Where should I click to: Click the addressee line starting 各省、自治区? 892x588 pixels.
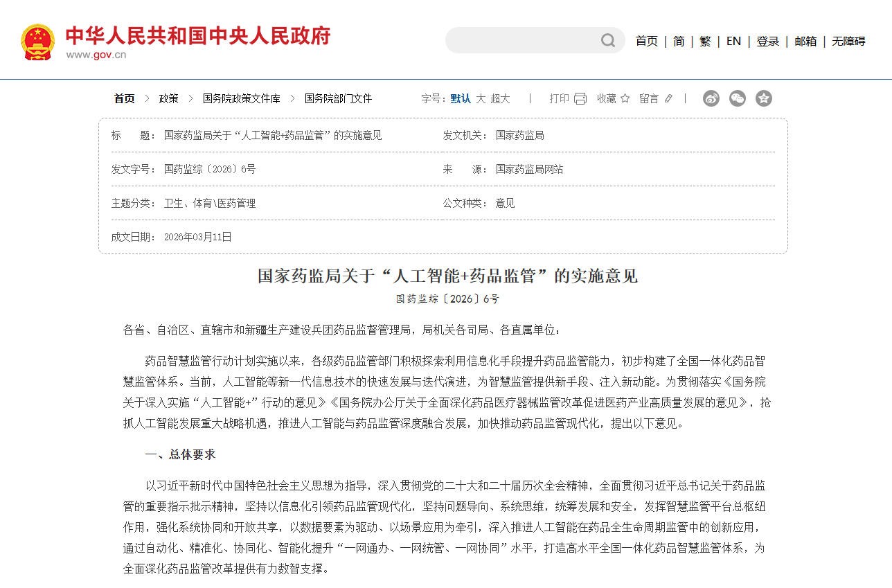pos(343,330)
